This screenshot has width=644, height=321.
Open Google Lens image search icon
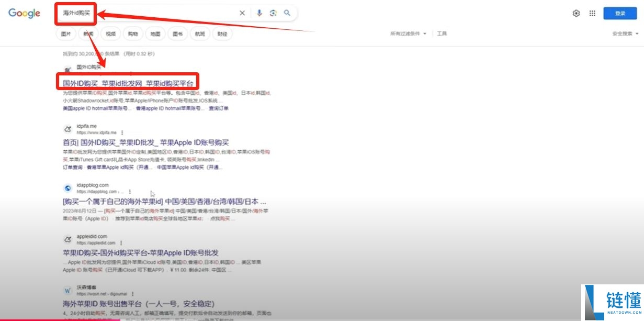point(273,13)
